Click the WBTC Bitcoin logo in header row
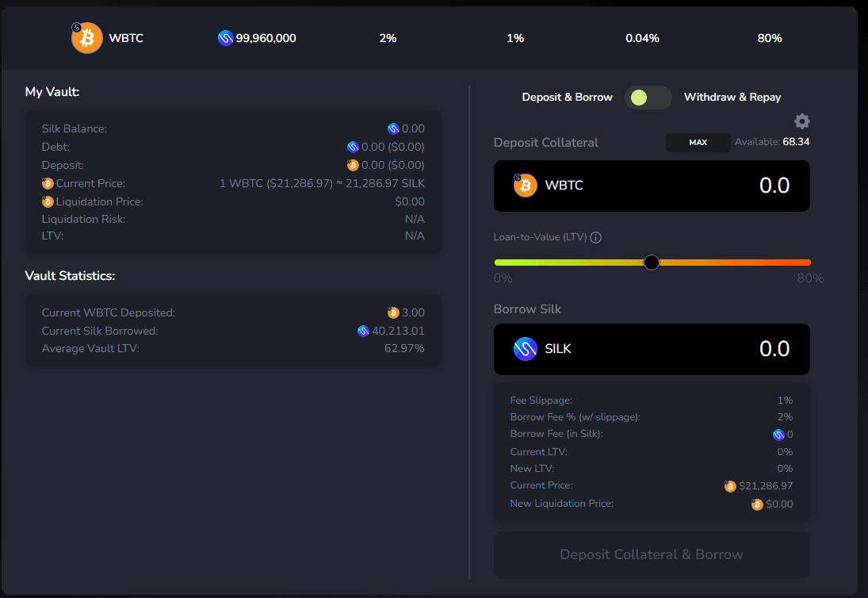Image resolution: width=868 pixels, height=598 pixels. pos(87,37)
